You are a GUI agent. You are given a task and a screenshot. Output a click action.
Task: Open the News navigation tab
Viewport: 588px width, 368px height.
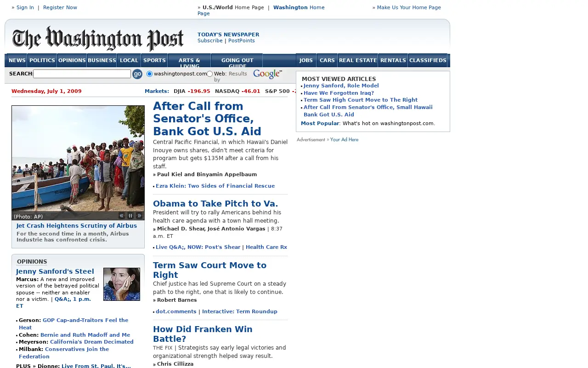coord(17,60)
